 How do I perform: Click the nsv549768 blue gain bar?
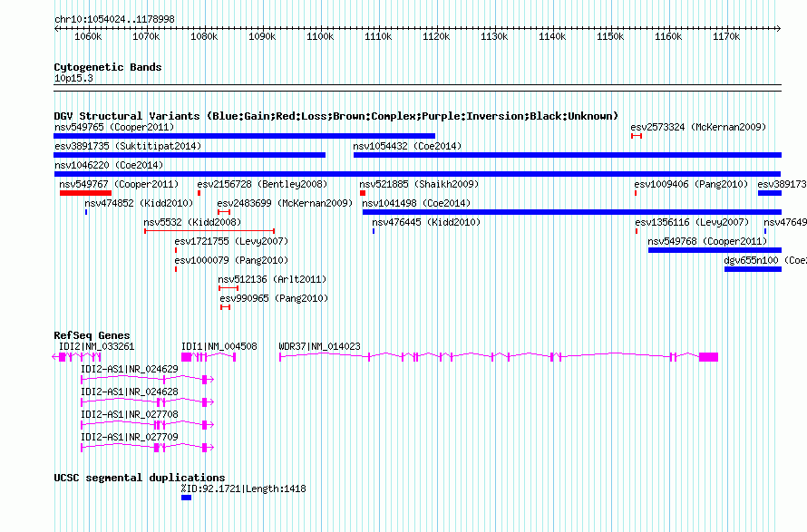(x=715, y=250)
